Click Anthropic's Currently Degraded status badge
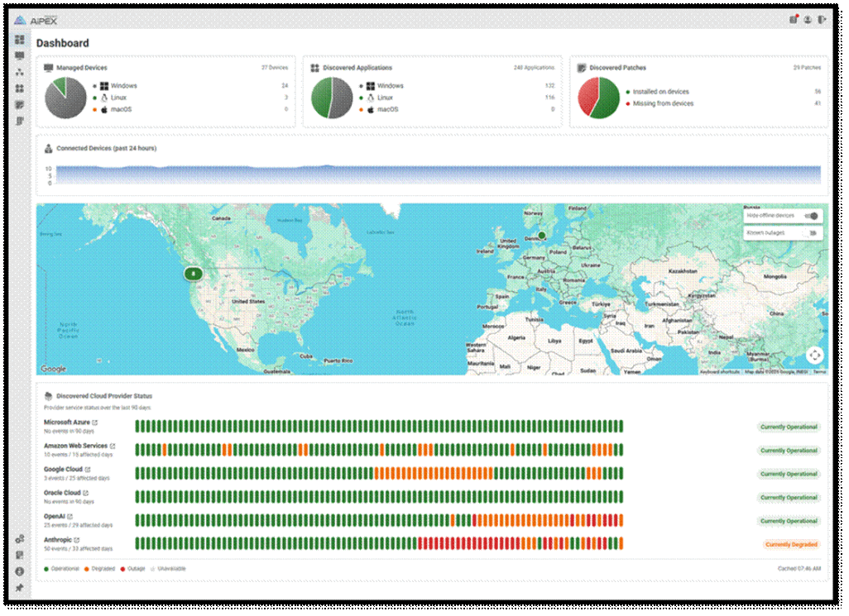This screenshot has height=616, width=849. (x=791, y=545)
